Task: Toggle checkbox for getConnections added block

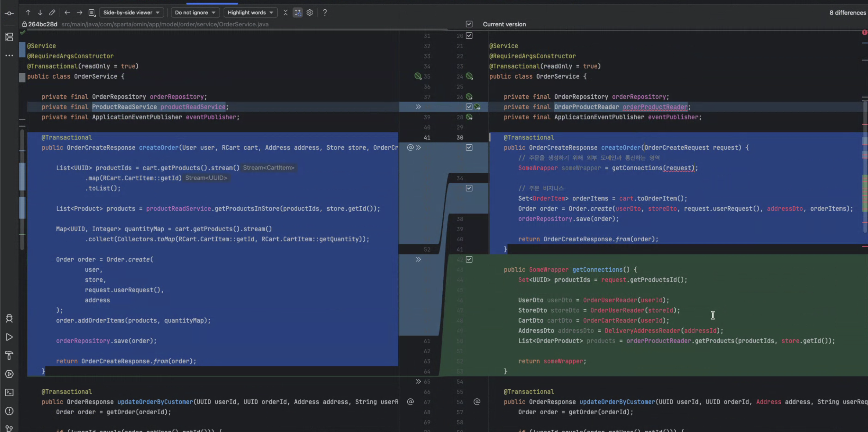Action: pyautogui.click(x=469, y=259)
